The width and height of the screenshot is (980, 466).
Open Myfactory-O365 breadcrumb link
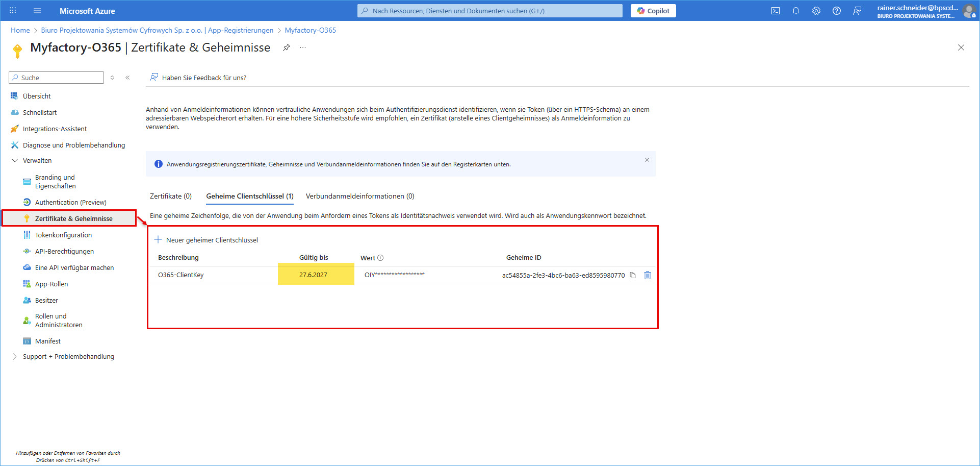pos(311,30)
